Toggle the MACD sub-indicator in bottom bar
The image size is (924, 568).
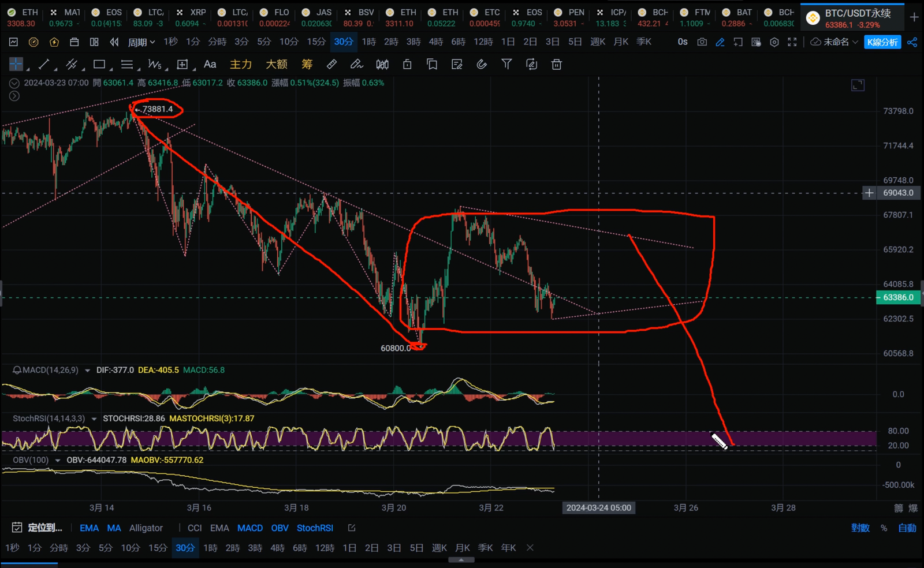tap(250, 528)
